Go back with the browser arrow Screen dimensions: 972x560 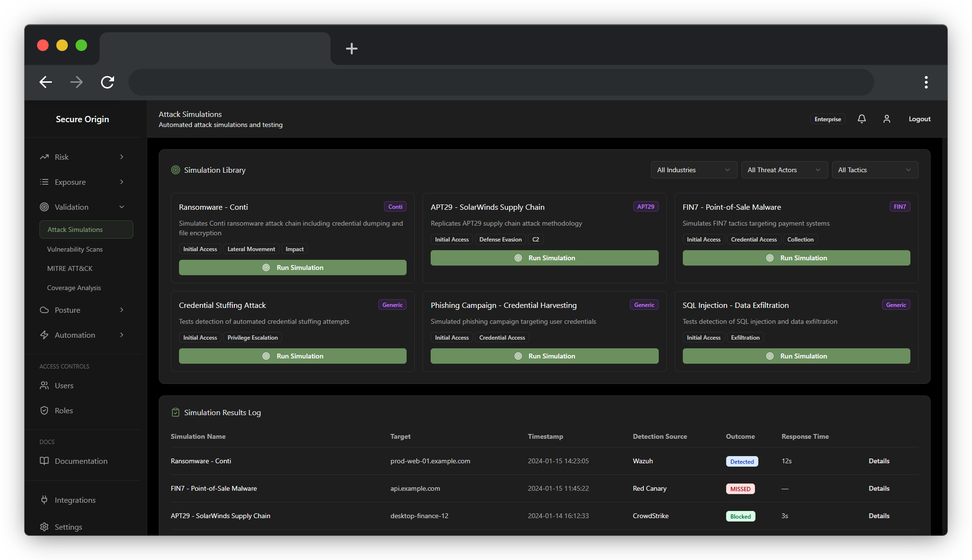point(46,82)
